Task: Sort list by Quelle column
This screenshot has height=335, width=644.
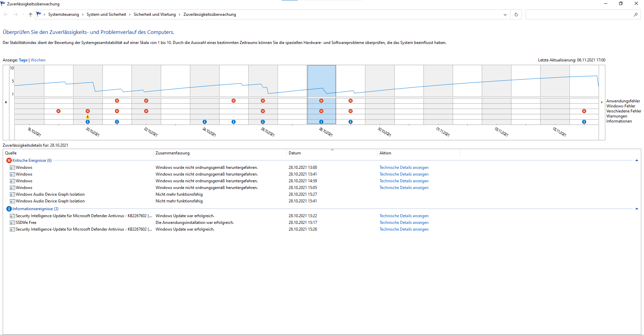Action: click(78, 153)
